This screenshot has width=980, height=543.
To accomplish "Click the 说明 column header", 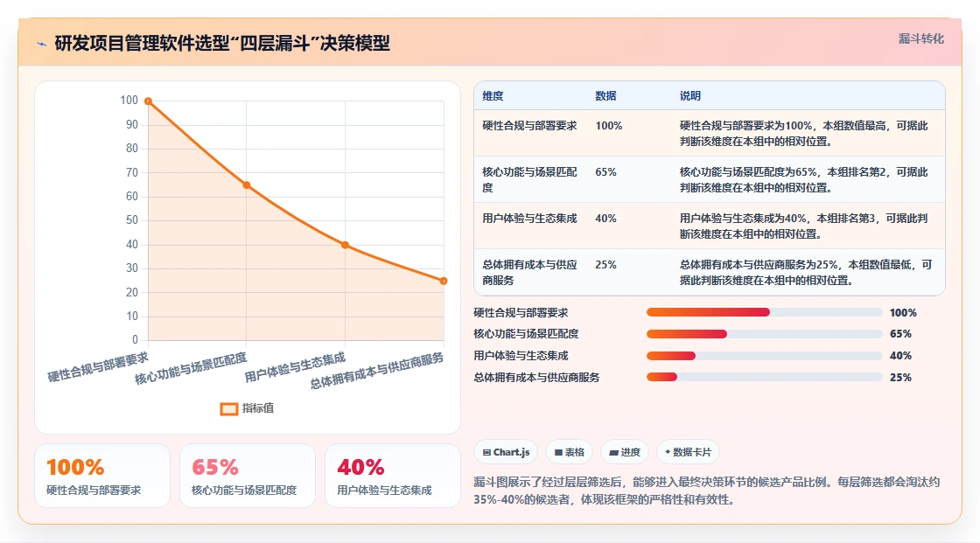I will click(x=690, y=95).
